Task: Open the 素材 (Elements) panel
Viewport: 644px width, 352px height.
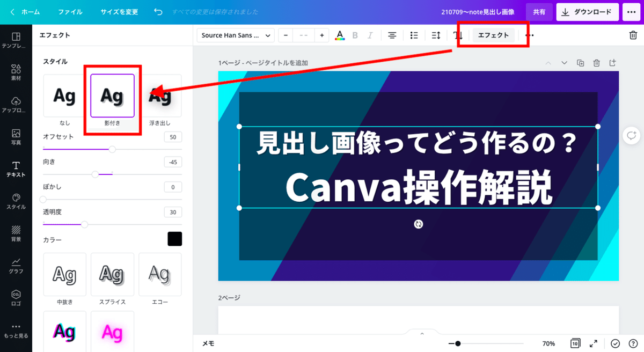Action: tap(16, 71)
